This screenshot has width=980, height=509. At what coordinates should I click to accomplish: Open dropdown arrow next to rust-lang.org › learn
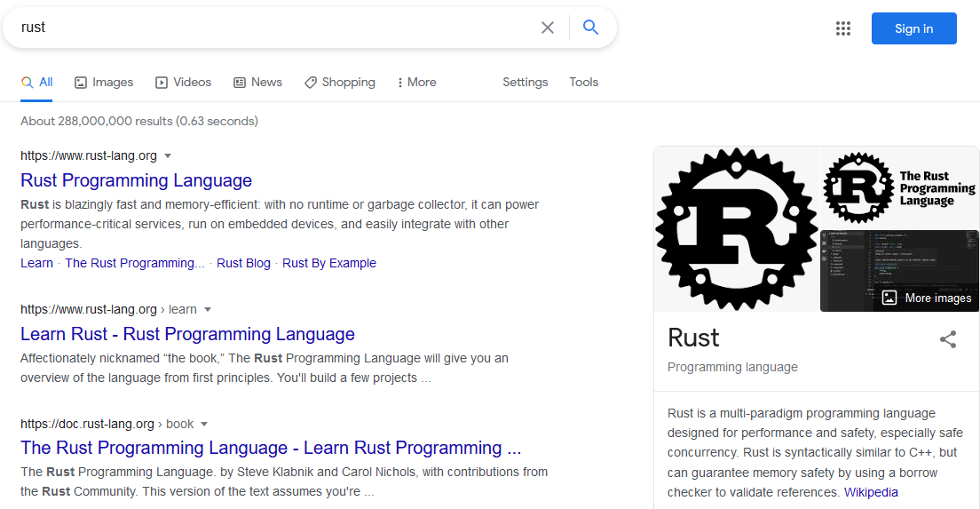(208, 309)
